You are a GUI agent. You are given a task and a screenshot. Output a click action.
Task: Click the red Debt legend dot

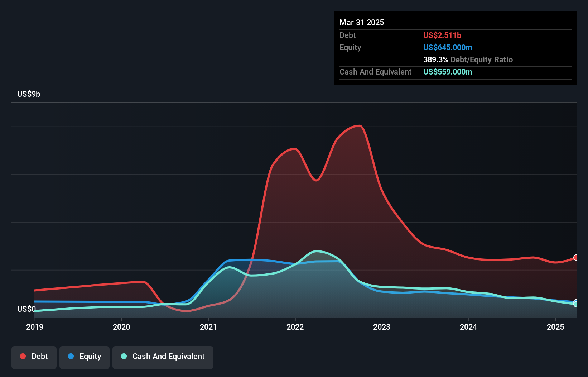tap(23, 356)
